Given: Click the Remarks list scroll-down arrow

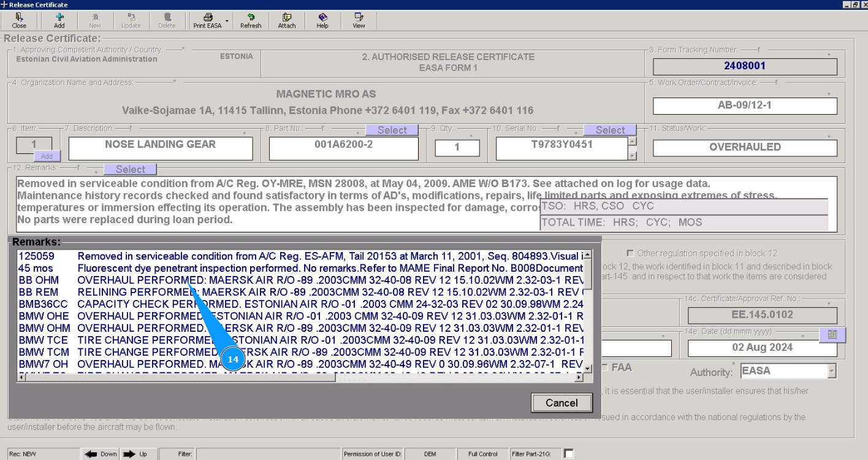Looking at the screenshot, I should click(588, 368).
